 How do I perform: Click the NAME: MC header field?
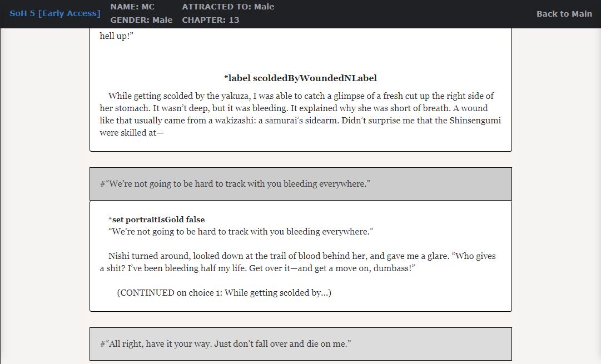[132, 7]
